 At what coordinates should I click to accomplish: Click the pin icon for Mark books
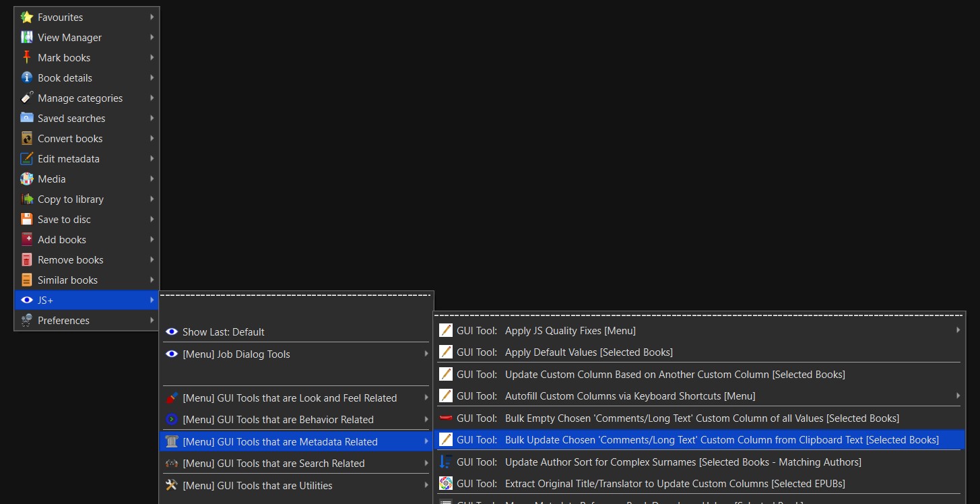(x=27, y=58)
